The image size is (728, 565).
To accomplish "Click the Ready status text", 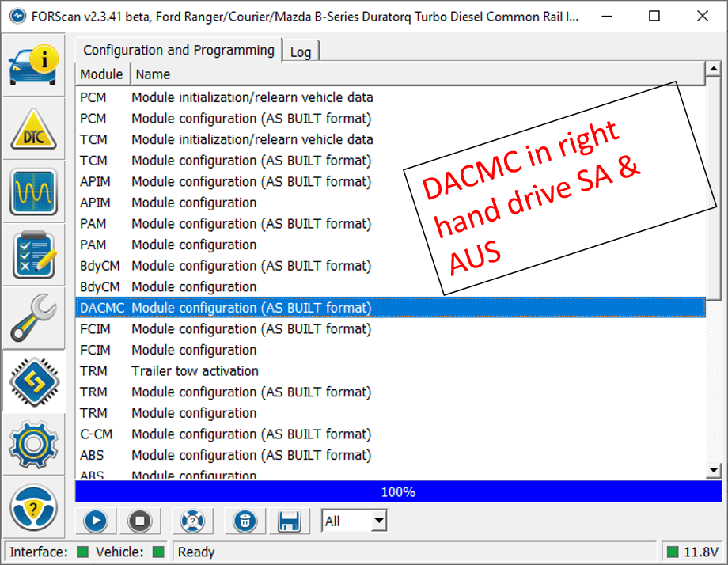I will tap(196, 552).
